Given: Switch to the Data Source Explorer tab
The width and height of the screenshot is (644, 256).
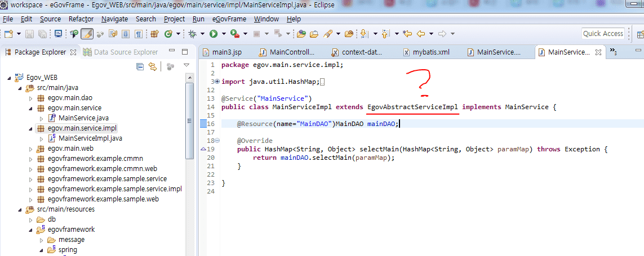Looking at the screenshot, I should (x=121, y=52).
